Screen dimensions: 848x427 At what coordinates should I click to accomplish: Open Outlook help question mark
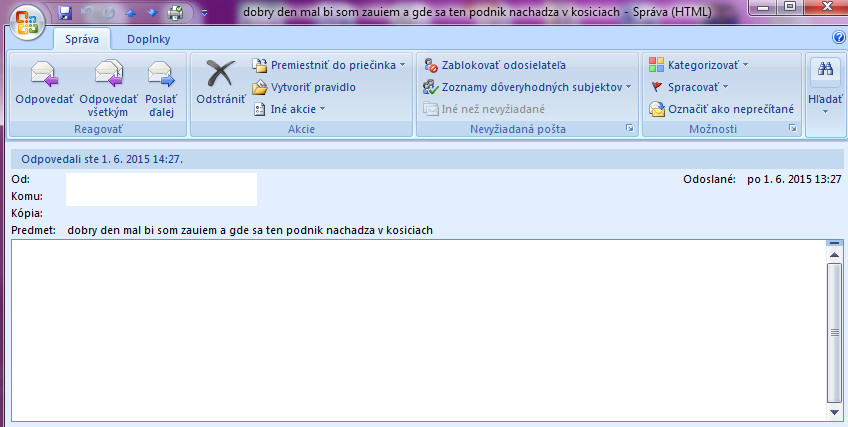click(x=839, y=37)
